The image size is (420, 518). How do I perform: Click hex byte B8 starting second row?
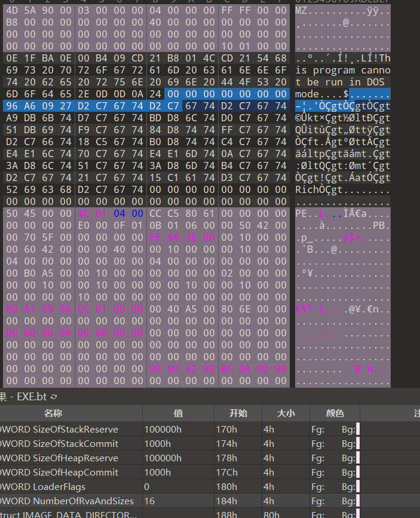pos(12,22)
